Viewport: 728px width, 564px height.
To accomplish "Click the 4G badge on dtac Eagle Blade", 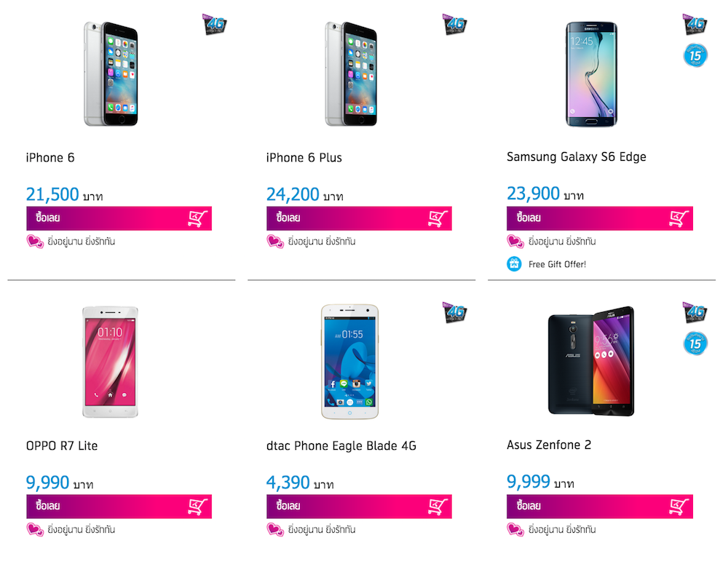I will (454, 313).
